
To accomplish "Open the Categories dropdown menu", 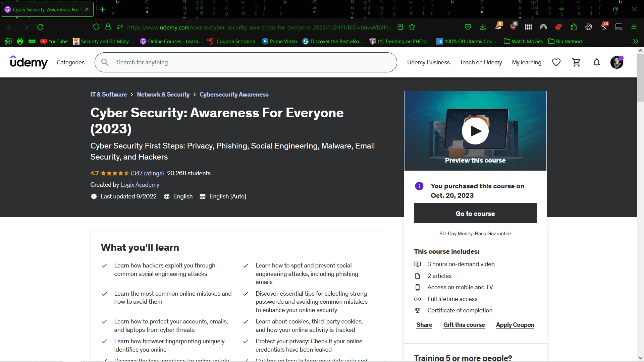I will click(70, 62).
